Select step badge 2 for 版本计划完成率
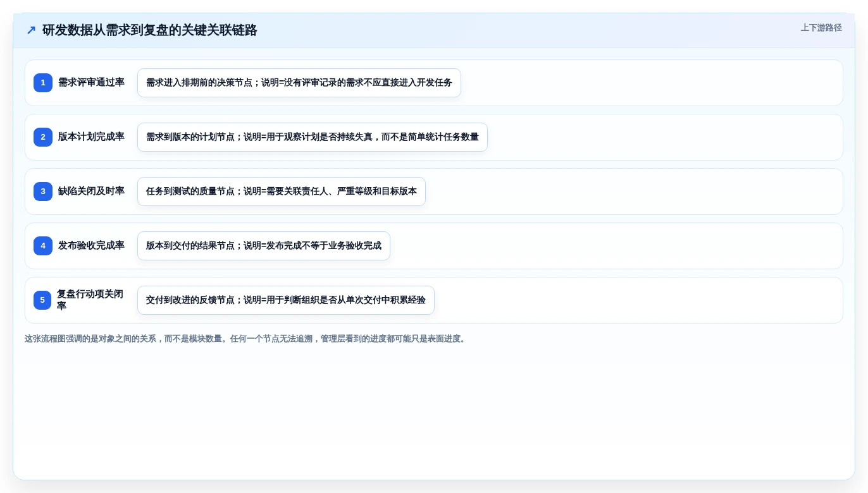 [43, 137]
